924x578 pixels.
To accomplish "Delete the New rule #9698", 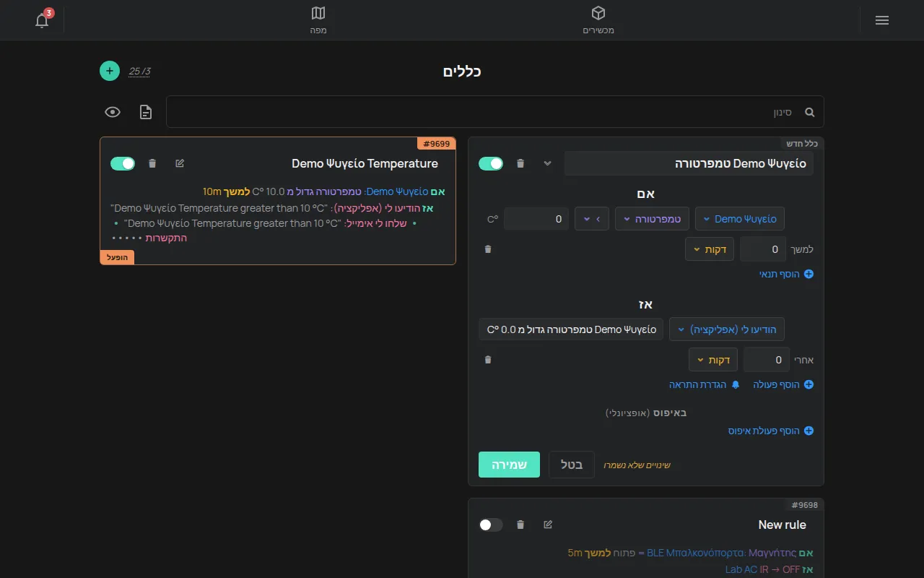I will tap(520, 525).
